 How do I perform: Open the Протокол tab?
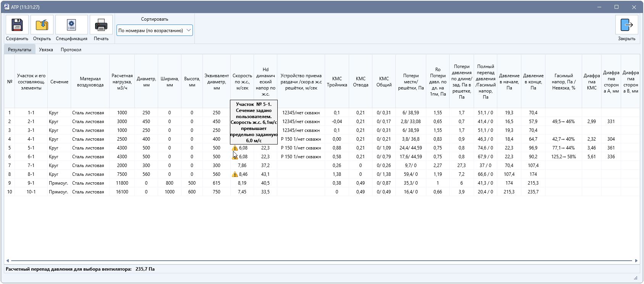(71, 50)
